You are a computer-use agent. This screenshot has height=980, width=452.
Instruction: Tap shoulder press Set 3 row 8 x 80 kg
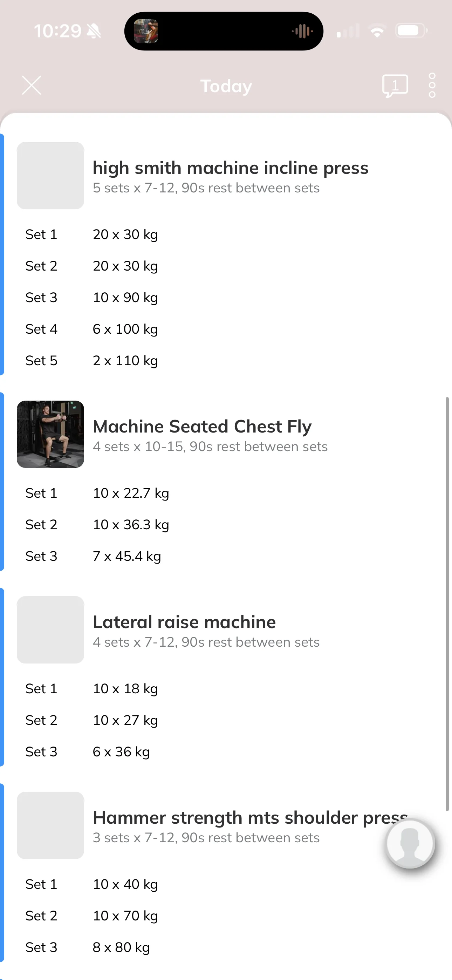226,947
